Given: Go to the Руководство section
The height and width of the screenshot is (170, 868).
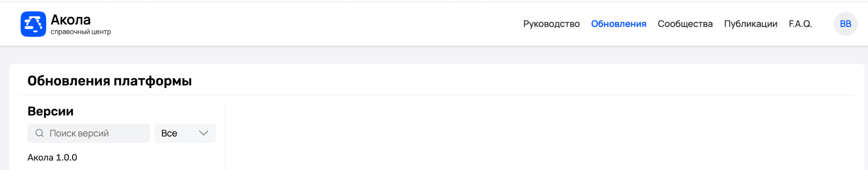Looking at the screenshot, I should click(551, 24).
